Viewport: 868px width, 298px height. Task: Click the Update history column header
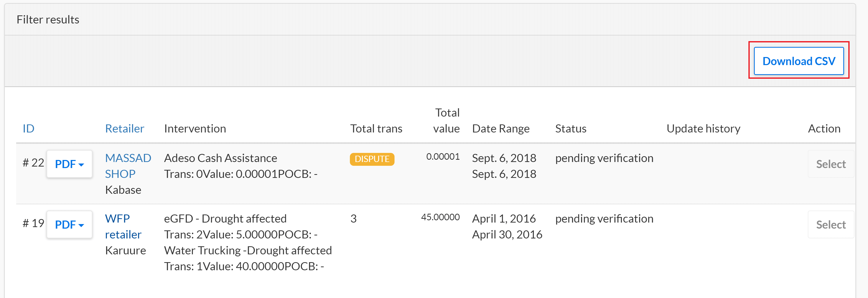click(x=703, y=128)
